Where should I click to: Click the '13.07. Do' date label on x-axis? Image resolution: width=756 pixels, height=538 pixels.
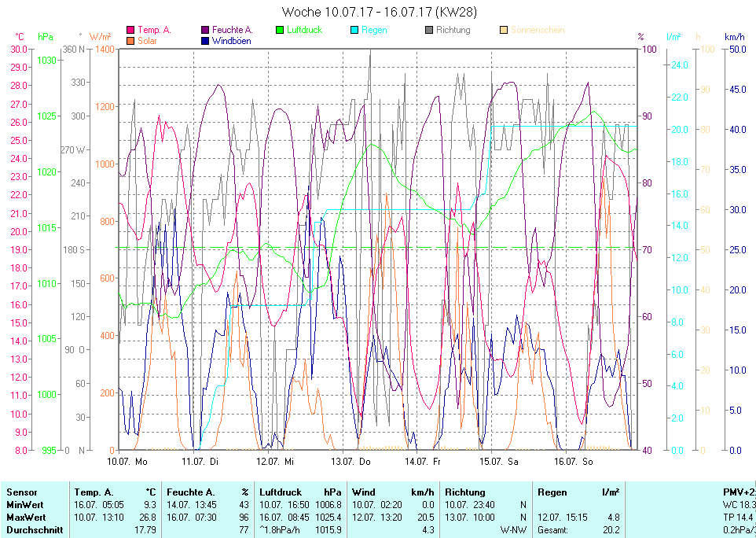350,462
